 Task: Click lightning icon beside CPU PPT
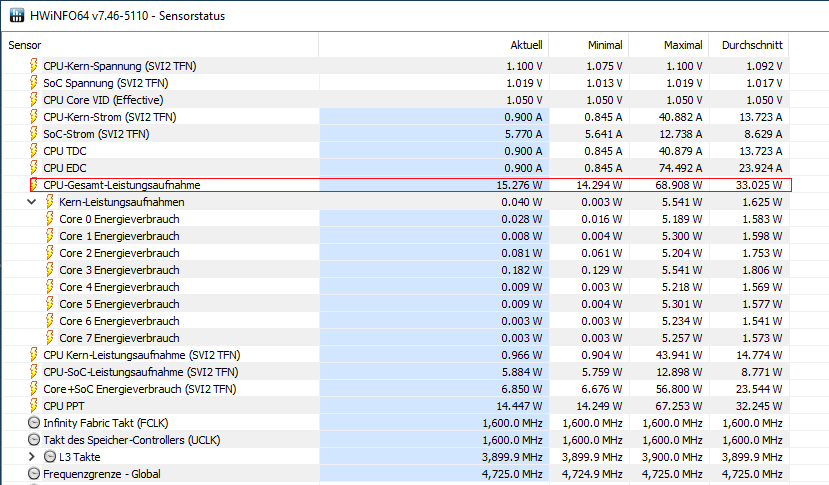tap(34, 405)
